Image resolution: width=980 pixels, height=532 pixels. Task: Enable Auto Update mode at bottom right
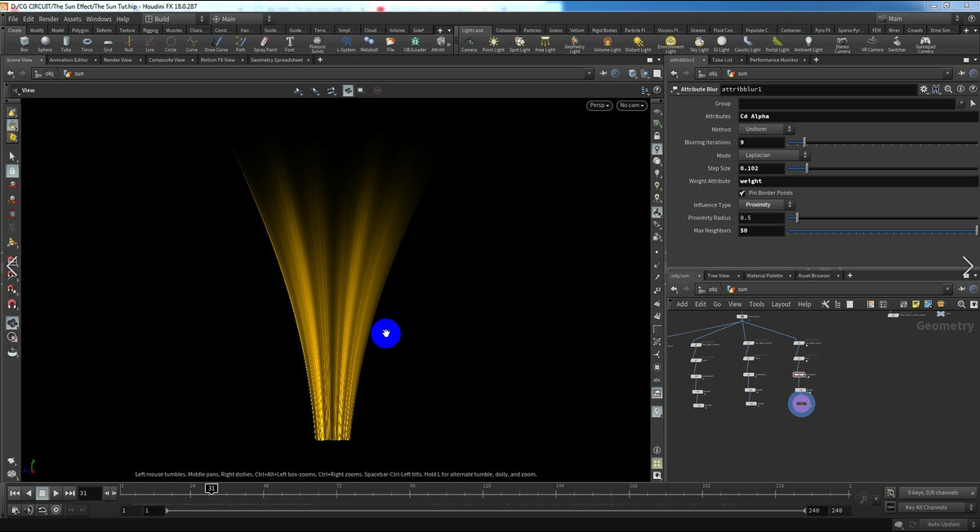tap(942, 524)
